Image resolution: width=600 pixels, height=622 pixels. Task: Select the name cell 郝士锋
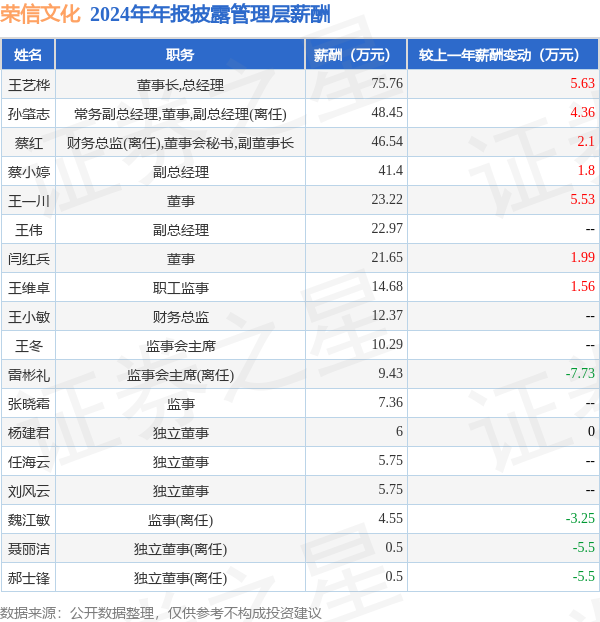point(29,577)
